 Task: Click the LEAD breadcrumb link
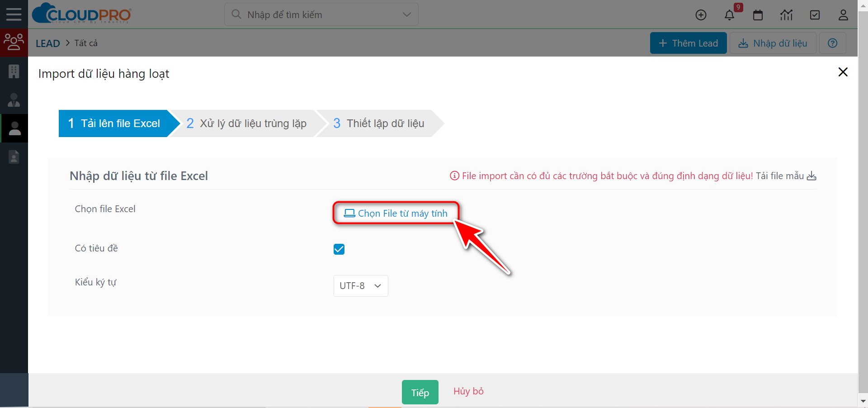(48, 43)
